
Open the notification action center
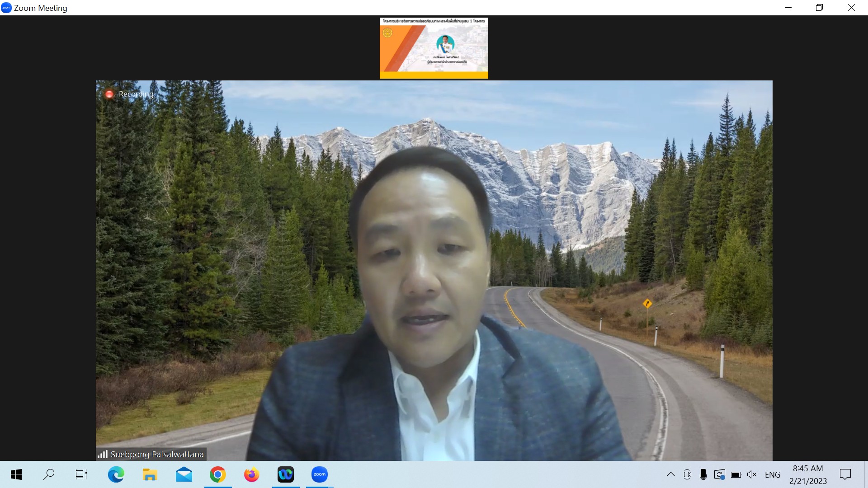pos(845,474)
